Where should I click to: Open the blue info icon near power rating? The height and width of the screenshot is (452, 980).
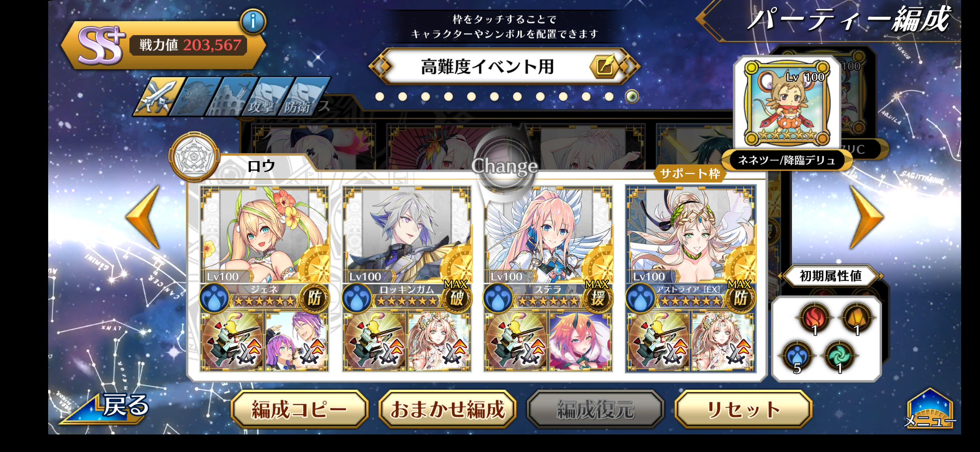click(253, 22)
